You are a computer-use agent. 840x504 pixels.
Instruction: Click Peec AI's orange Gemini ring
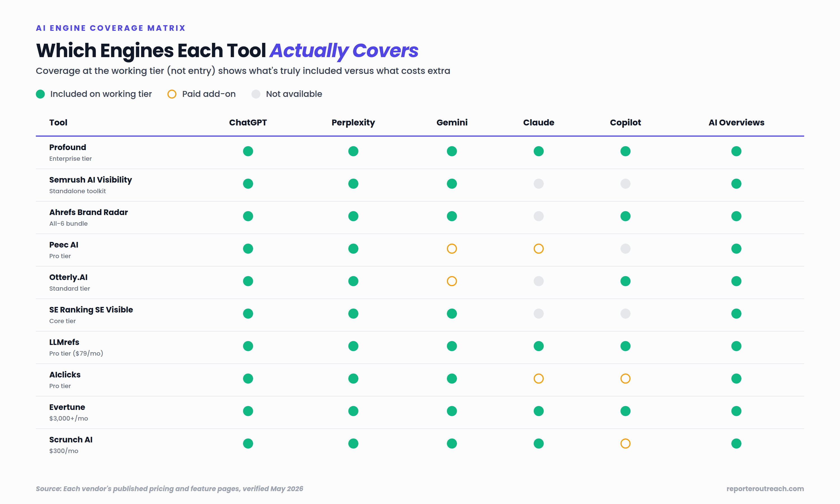(452, 249)
